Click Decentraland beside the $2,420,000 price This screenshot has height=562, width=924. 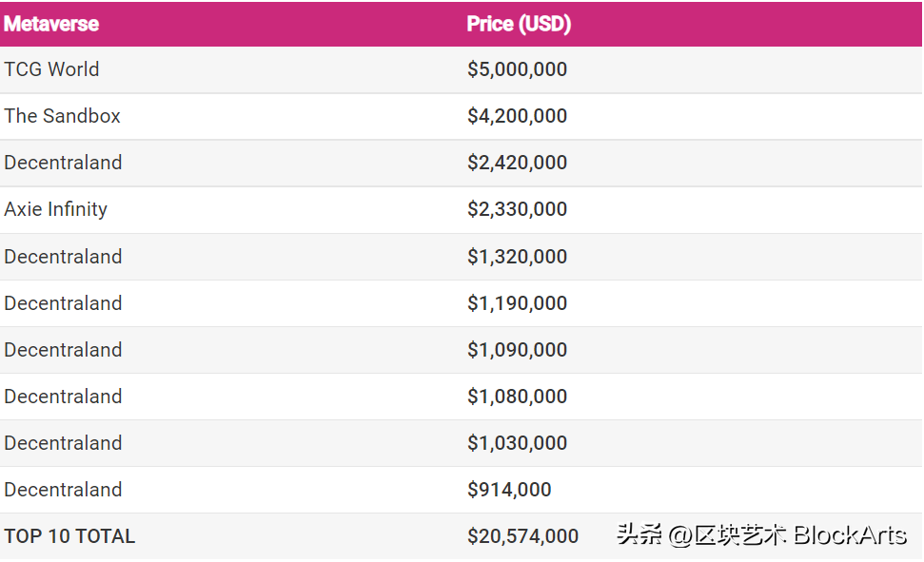tap(63, 163)
